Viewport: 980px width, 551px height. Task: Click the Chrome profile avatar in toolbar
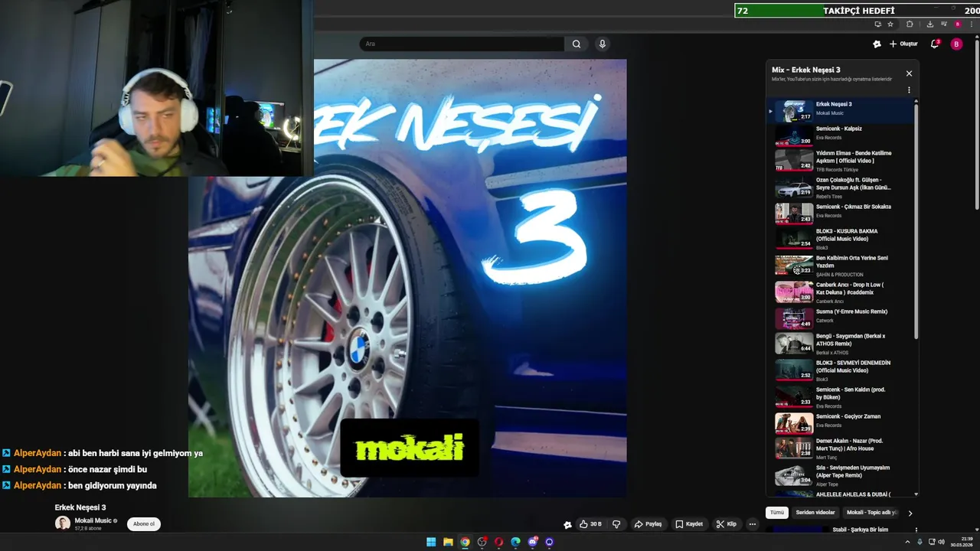pyautogui.click(x=957, y=24)
